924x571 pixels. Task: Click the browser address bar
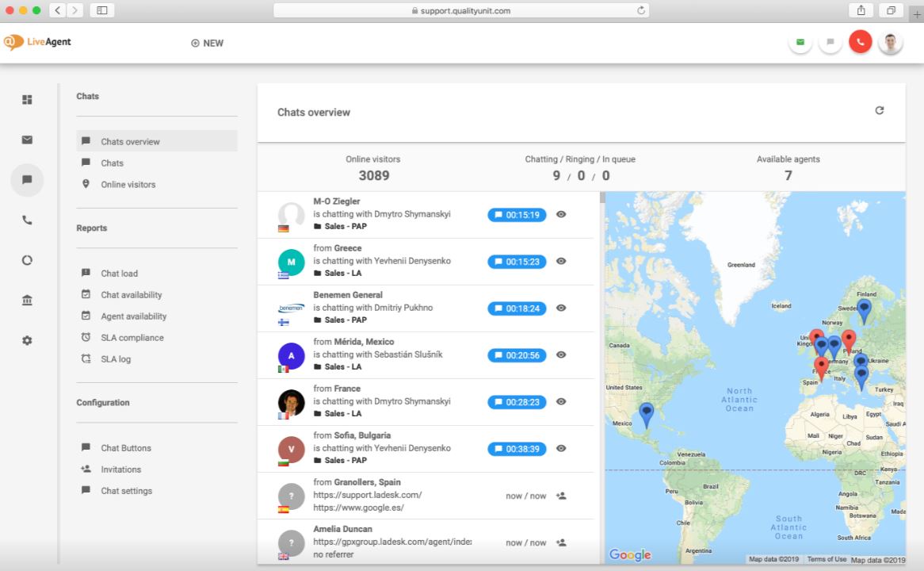461,10
